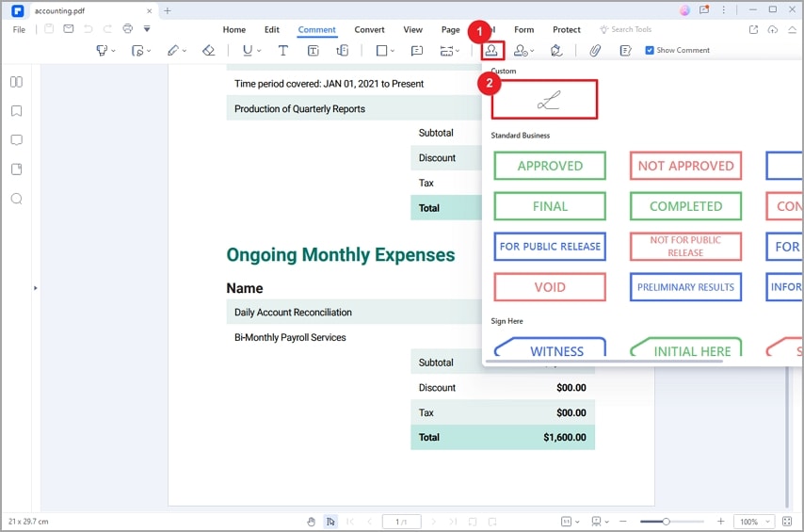Choose the APPROVED stamp

[x=550, y=166]
